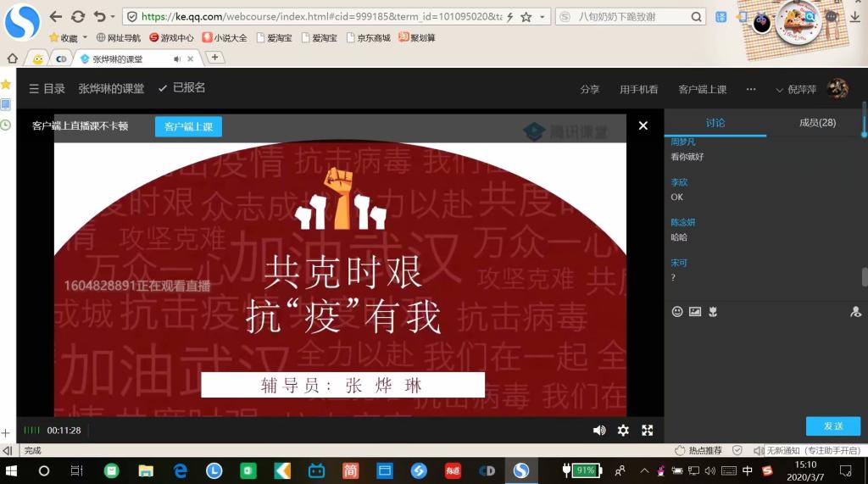This screenshot has height=484, width=868.
Task: Click the send image icon in chat
Action: click(695, 312)
